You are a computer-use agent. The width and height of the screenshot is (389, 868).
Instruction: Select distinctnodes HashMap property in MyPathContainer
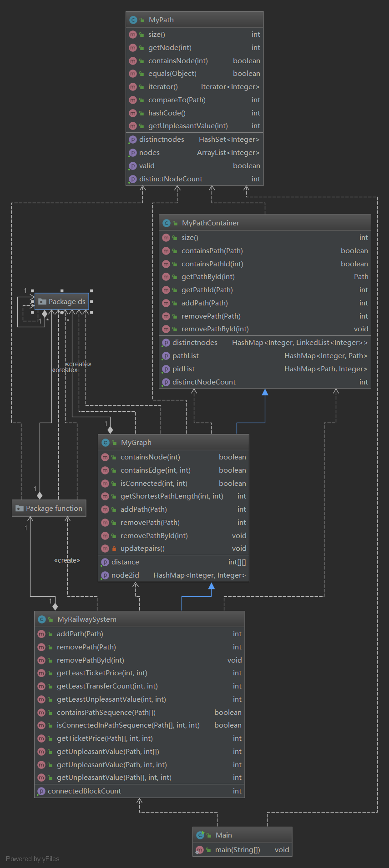(265, 343)
